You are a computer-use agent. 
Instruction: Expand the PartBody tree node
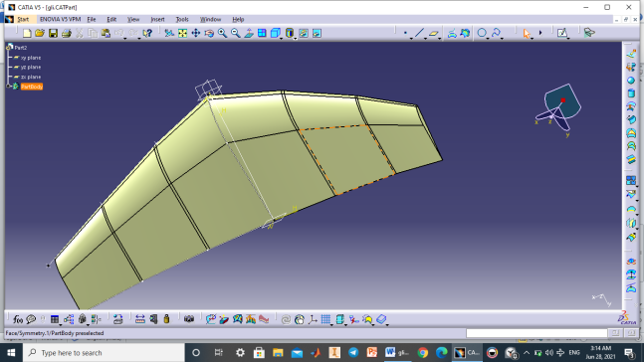[8, 87]
